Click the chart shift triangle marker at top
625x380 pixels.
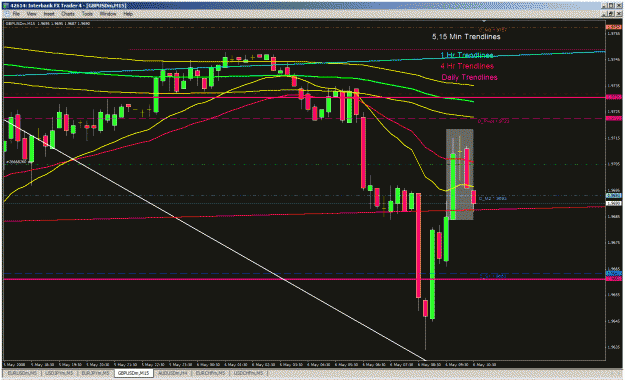pos(484,21)
